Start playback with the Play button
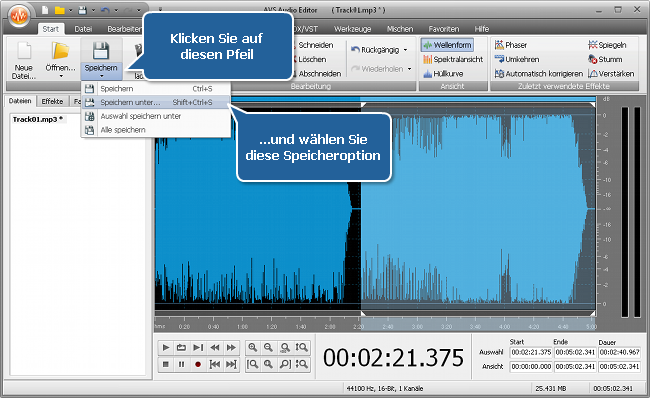 coord(166,347)
